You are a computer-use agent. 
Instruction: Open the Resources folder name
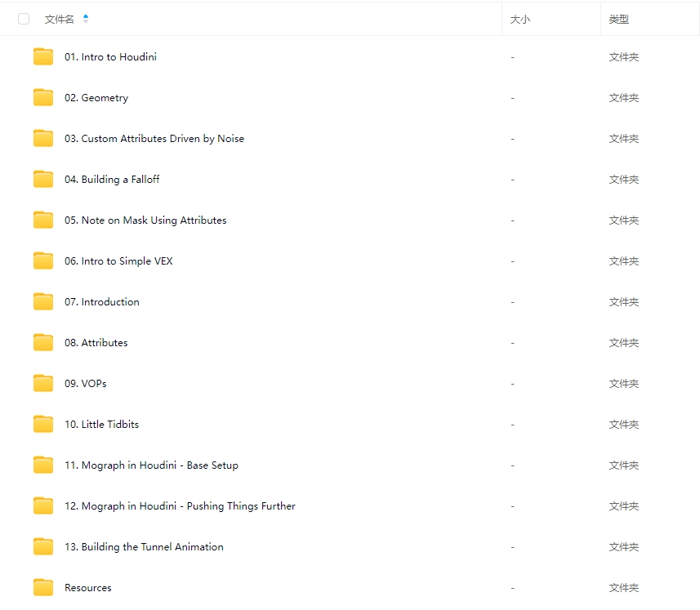[88, 588]
